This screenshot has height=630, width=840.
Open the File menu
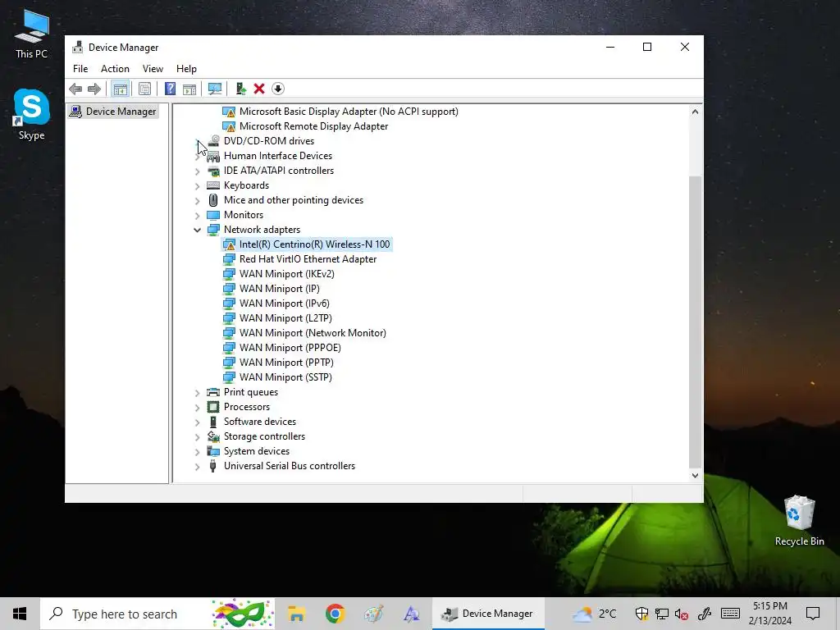[80, 69]
